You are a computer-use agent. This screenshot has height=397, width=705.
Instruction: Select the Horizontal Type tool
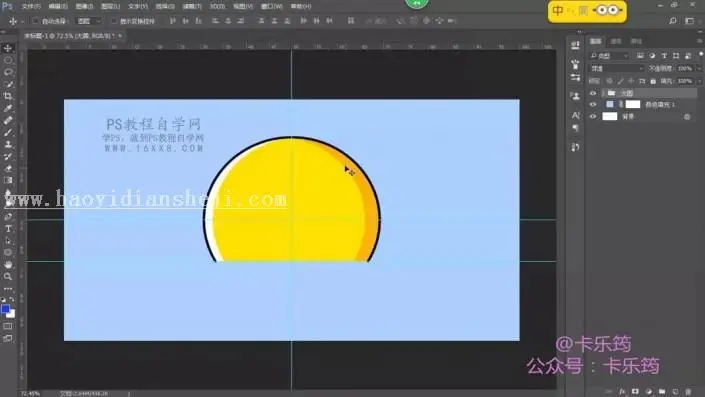click(8, 228)
